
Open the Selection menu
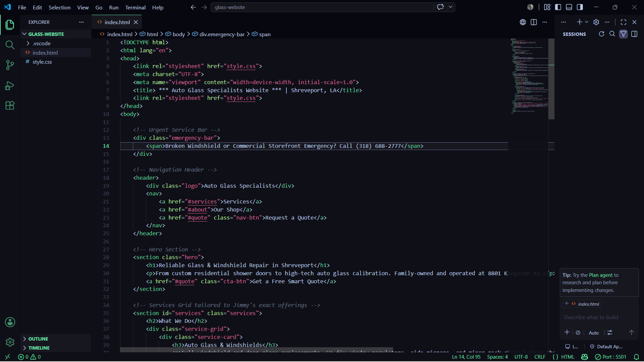click(59, 7)
